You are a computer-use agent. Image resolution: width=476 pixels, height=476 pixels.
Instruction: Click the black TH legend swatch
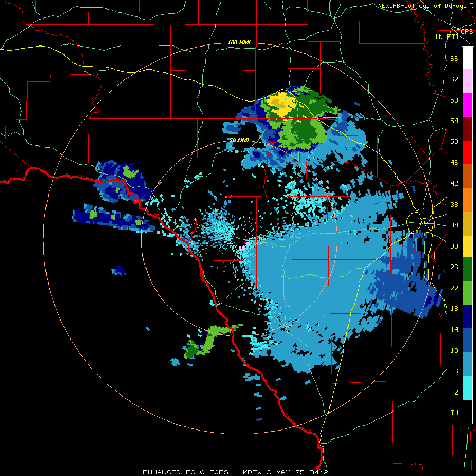[467, 411]
